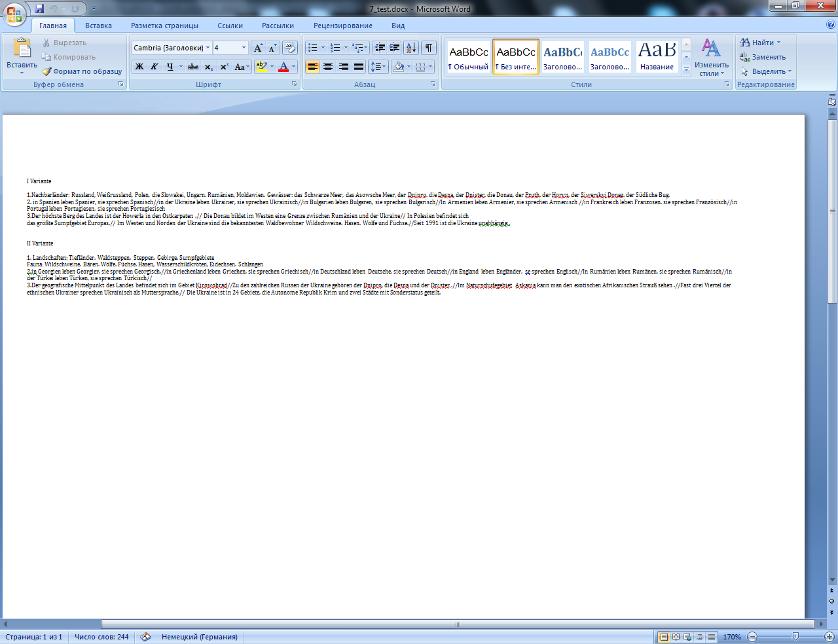Expand the Styles gallery more arrow
Viewport: 838px width, 644px height.
coord(686,69)
